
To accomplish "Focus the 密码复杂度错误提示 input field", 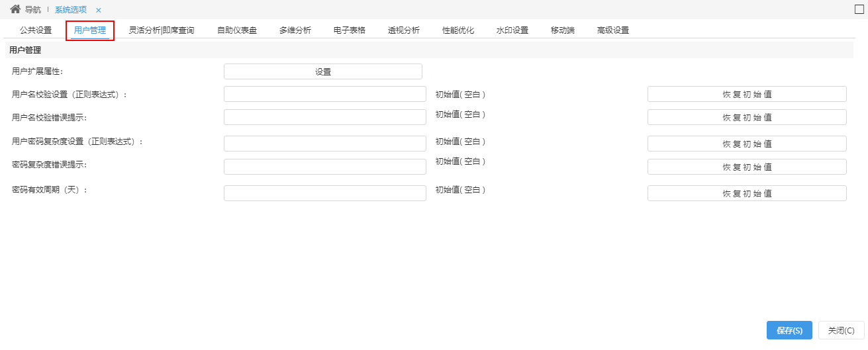I will [x=325, y=167].
